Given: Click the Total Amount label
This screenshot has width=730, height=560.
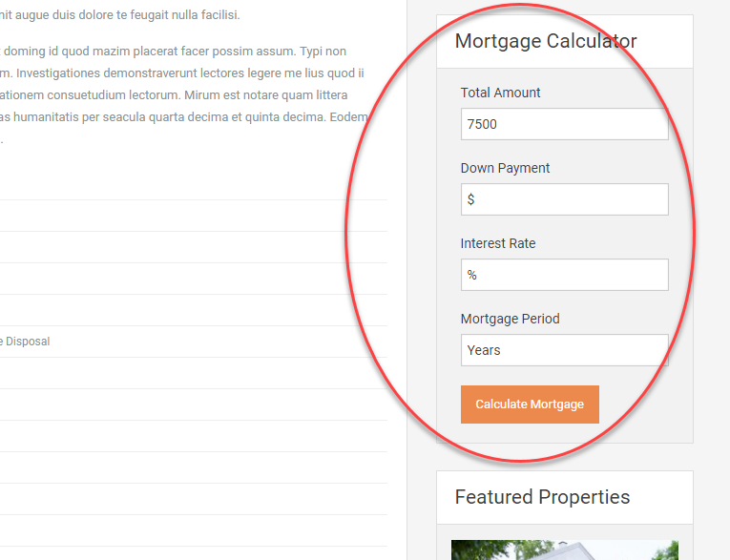Looking at the screenshot, I should pos(500,93).
